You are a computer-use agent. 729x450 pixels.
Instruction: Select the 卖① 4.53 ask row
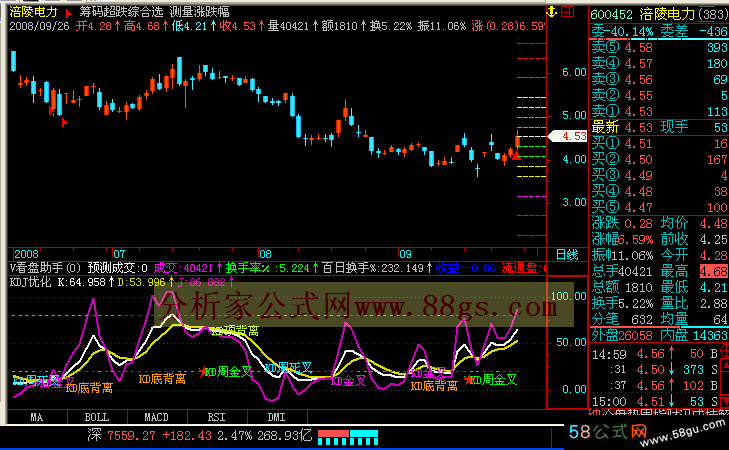coord(659,112)
